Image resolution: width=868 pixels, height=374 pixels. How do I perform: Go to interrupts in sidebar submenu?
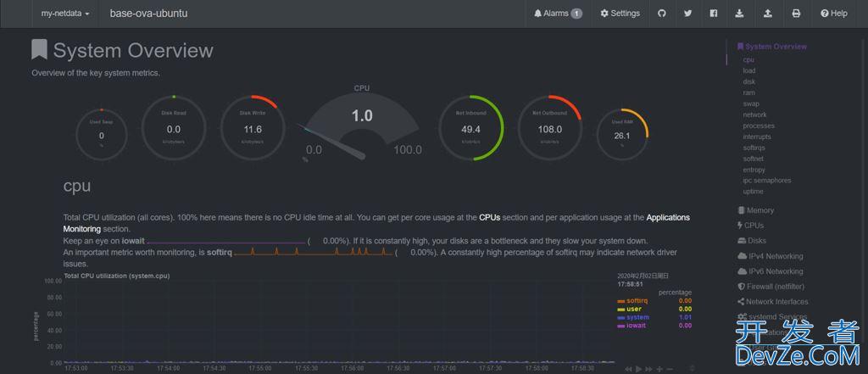point(757,137)
